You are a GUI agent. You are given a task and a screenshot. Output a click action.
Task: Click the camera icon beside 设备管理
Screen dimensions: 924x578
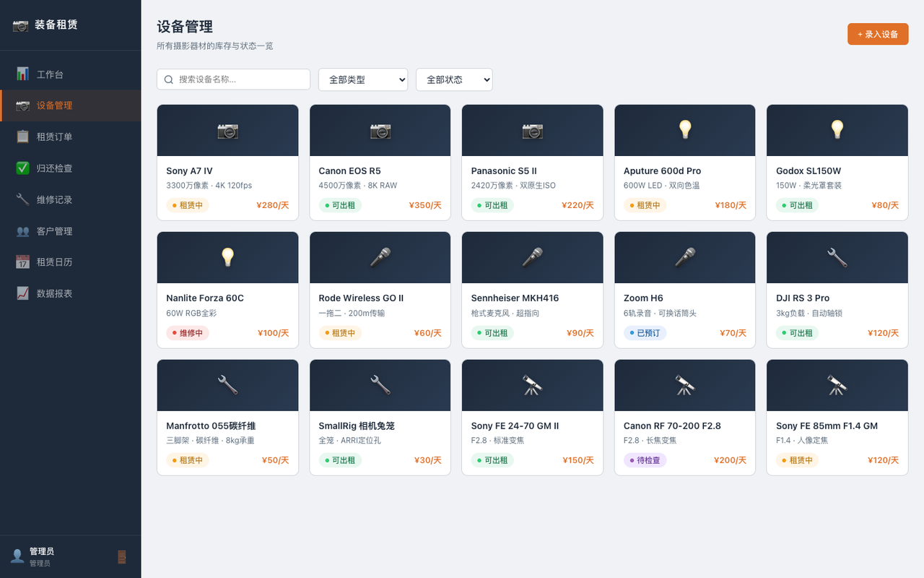pos(22,105)
